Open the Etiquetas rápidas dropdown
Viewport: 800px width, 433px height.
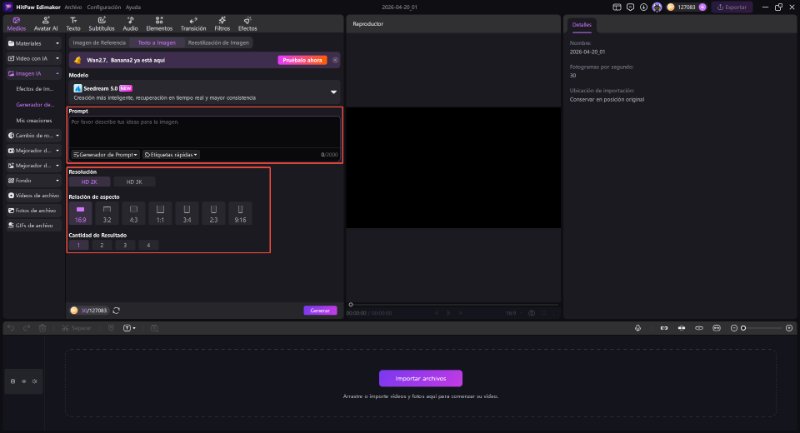click(171, 155)
